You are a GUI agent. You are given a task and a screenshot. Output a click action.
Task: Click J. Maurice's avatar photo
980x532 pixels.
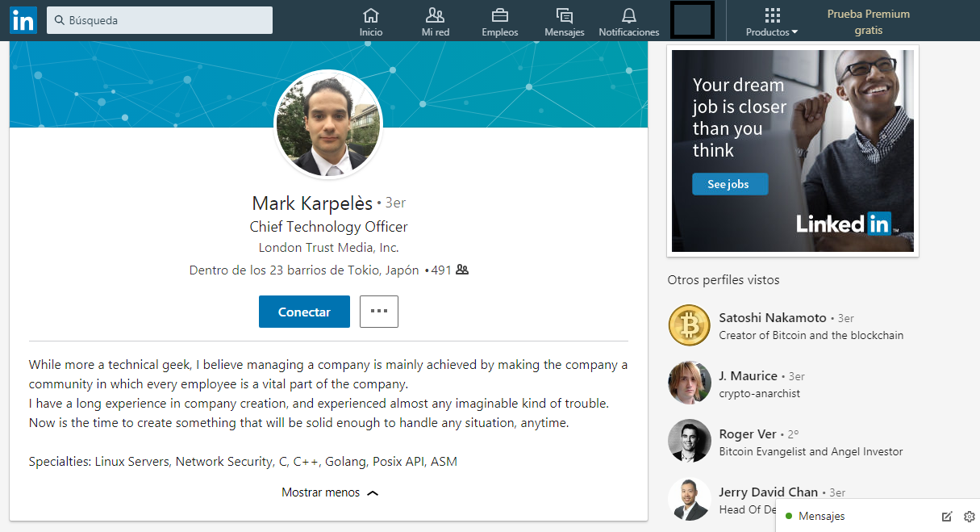(690, 383)
